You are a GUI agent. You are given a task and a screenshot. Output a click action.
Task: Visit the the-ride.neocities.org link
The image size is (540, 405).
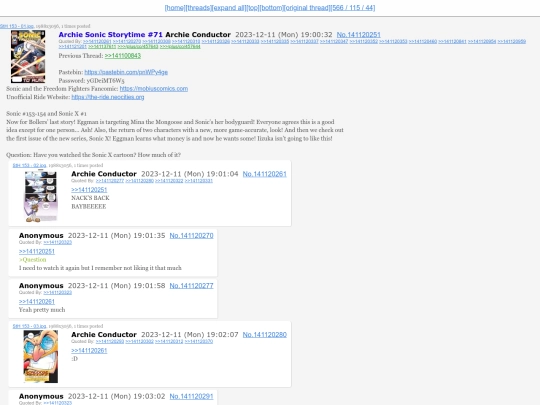108,97
